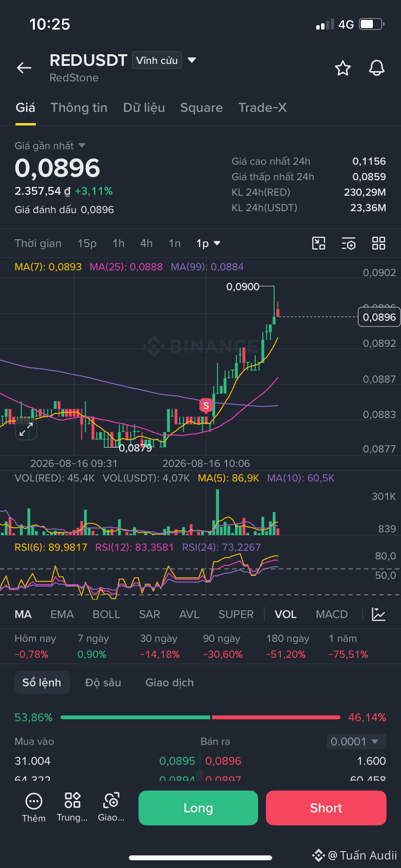
Task: Tap the red S signal marker
Action: [206, 405]
